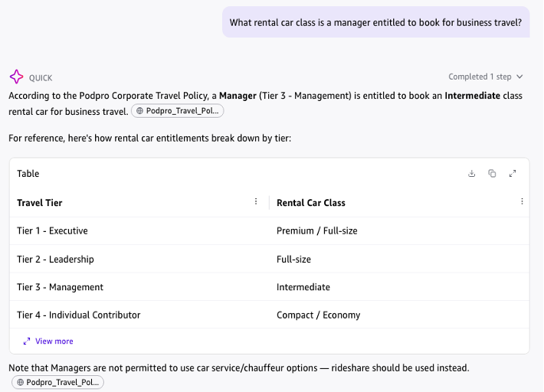Image resolution: width=544 pixels, height=392 pixels.
Task: Open the bottom Podpro_Travel_Pol... citation chip
Action: point(57,382)
